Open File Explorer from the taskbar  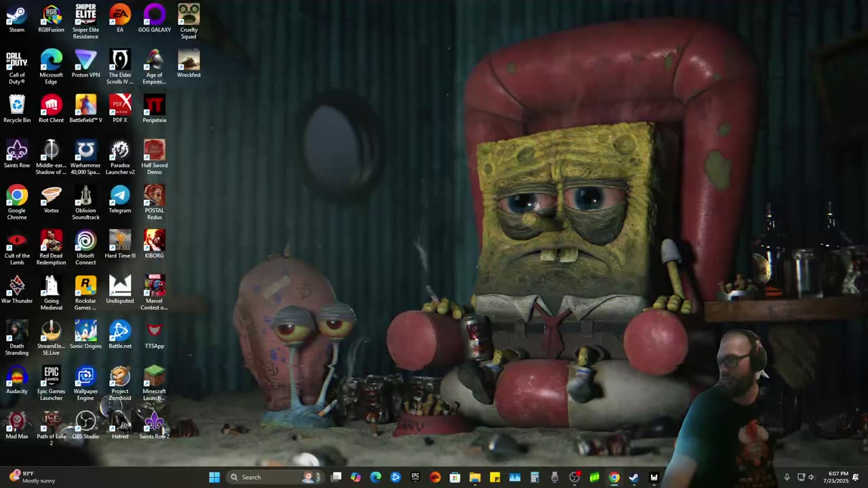click(x=475, y=477)
